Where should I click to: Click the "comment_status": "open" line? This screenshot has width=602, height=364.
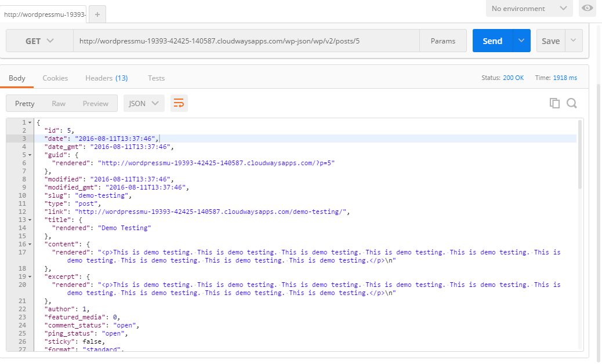[x=92, y=325]
